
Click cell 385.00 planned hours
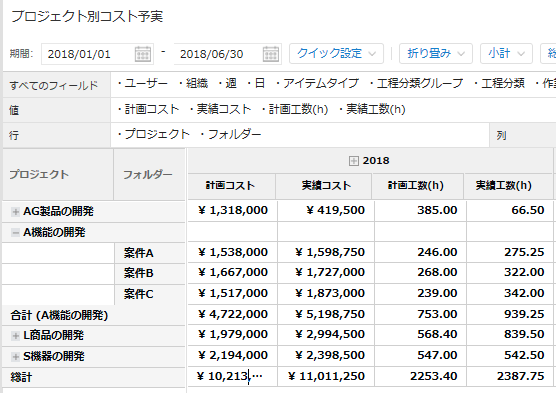pyautogui.click(x=420, y=210)
